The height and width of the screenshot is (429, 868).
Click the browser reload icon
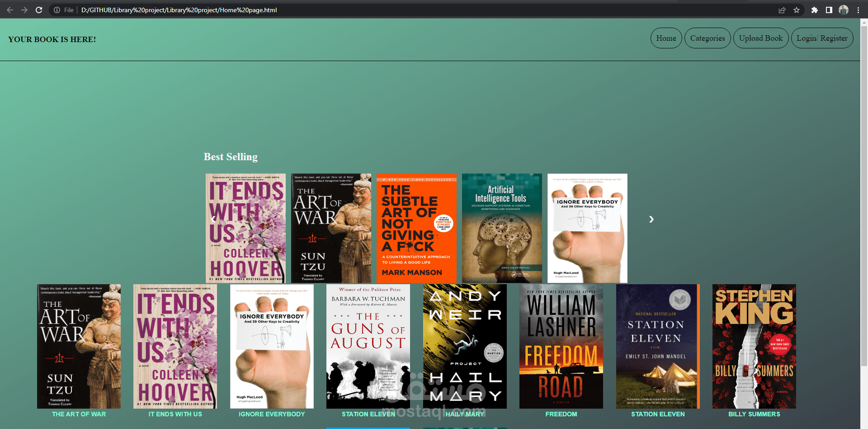(39, 10)
